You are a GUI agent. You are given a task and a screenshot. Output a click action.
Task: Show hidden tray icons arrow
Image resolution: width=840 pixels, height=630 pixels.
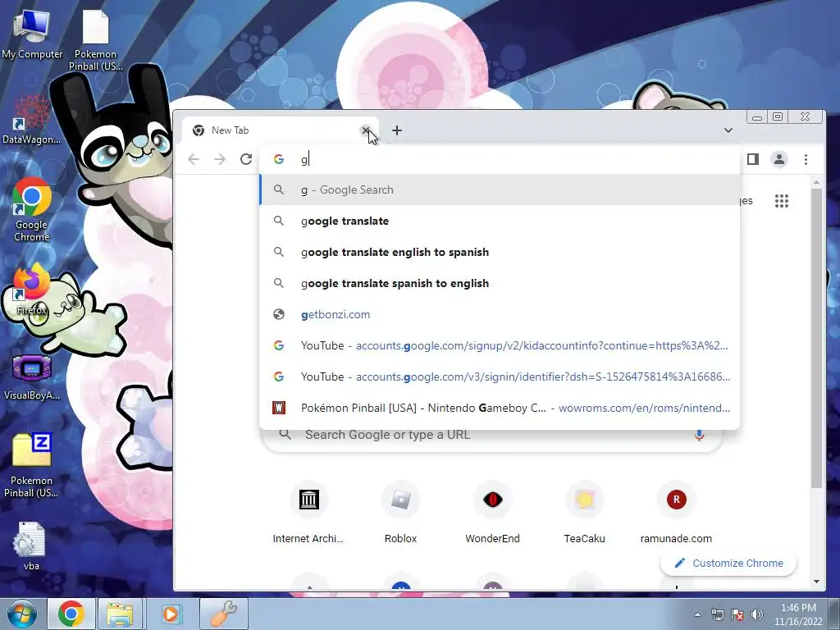click(697, 614)
